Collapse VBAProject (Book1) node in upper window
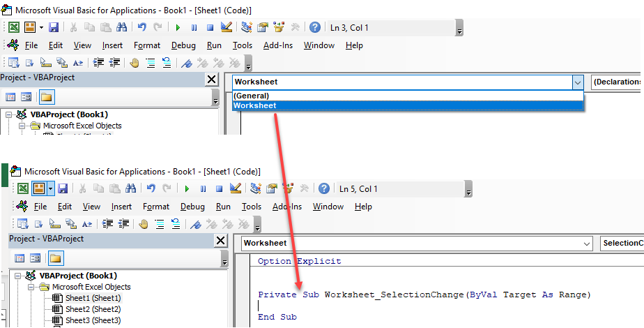This screenshot has height=328, width=644. pyautogui.click(x=8, y=116)
